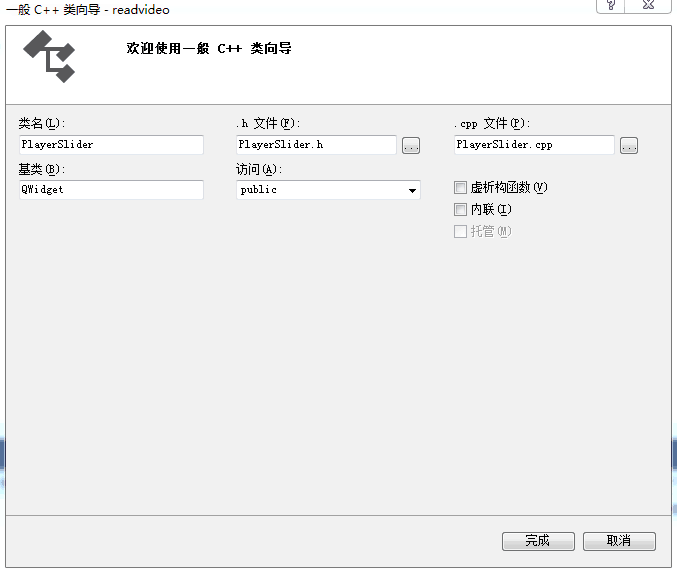The height and width of the screenshot is (571, 677).
Task: Click the 完成 (Finish) button
Action: (538, 541)
